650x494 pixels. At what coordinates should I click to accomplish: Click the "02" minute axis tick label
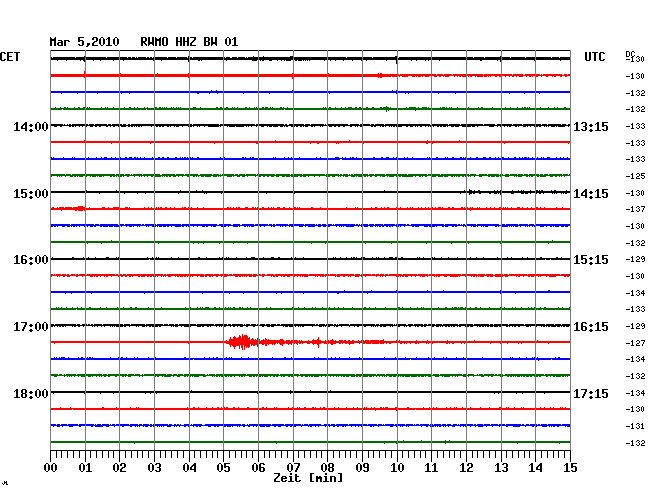[119, 468]
